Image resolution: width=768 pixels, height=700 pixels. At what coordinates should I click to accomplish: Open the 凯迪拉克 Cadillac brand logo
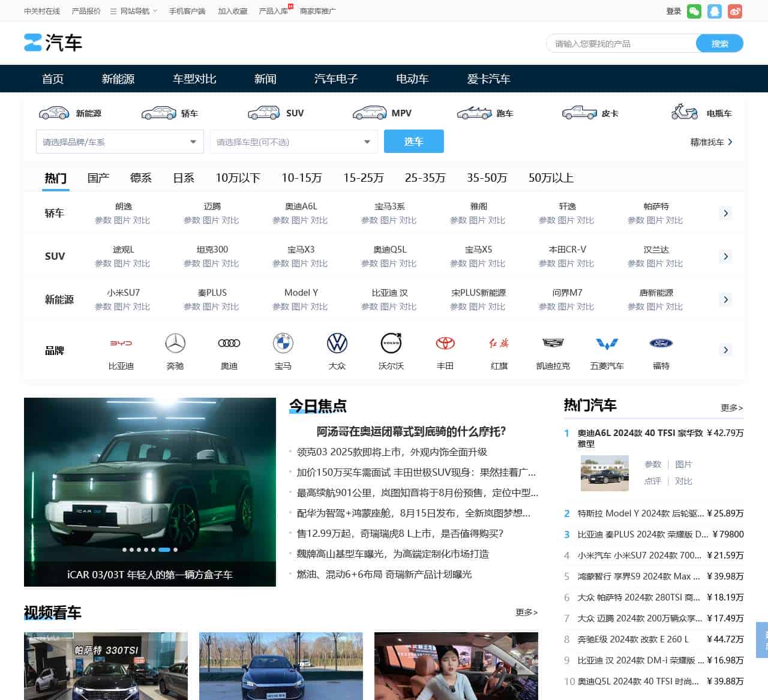click(x=553, y=343)
